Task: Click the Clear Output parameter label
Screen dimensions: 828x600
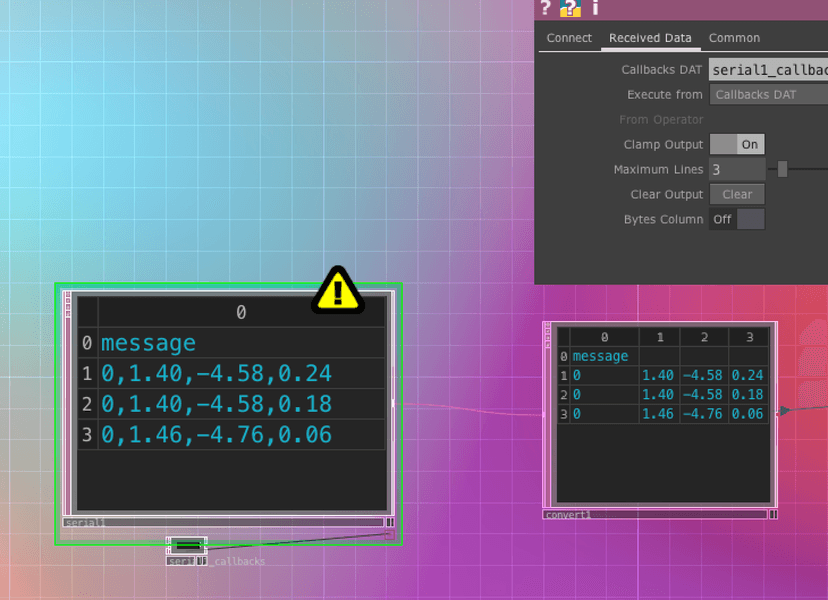Action: (x=667, y=194)
